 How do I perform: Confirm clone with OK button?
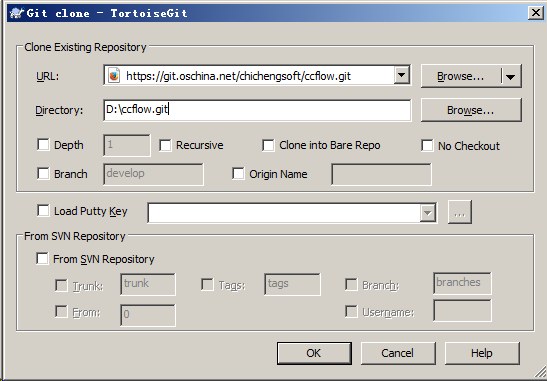click(314, 353)
